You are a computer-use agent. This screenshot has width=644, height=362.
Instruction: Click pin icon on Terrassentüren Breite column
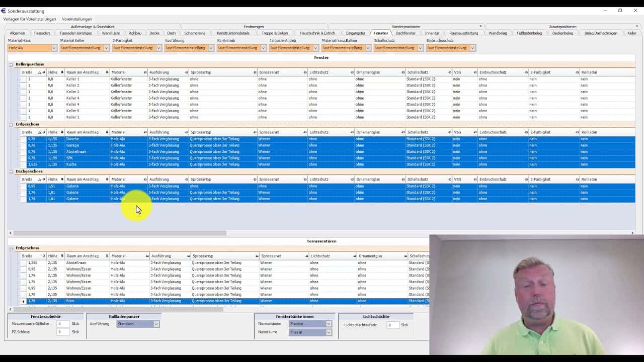pyautogui.click(x=43, y=256)
